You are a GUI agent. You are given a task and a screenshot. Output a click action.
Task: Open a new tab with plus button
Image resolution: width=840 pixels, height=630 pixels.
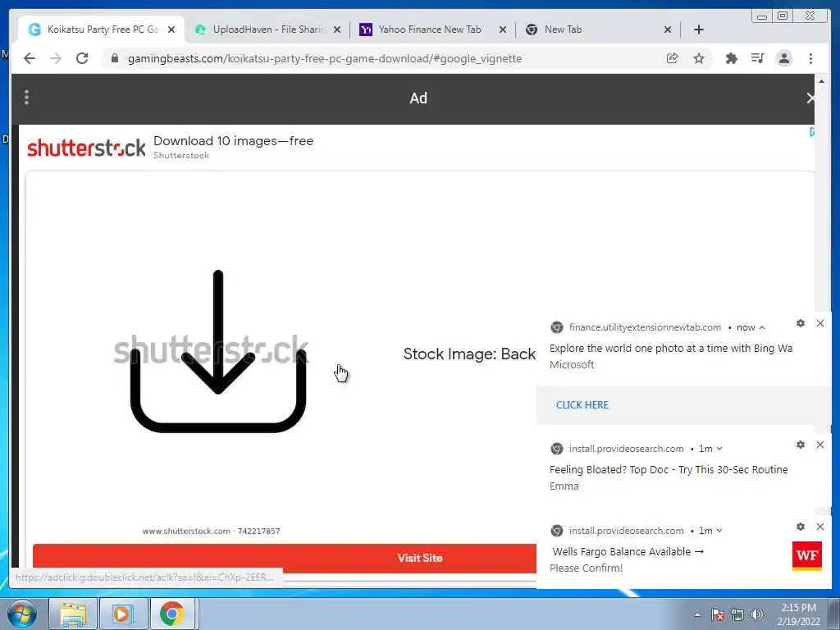pos(699,30)
